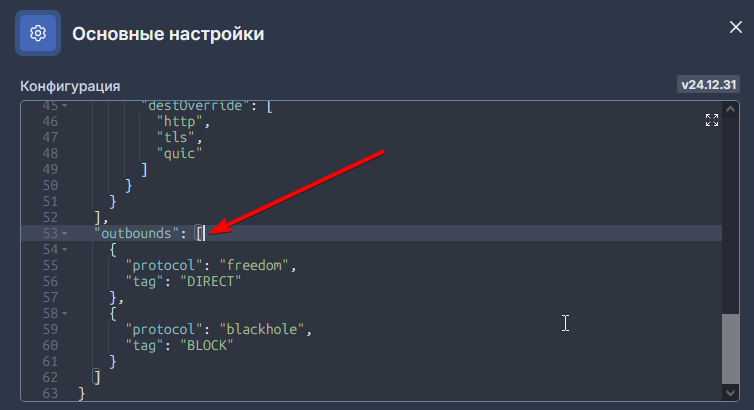Click the v24.12.31 version badge
This screenshot has height=410, width=754.
pyautogui.click(x=708, y=85)
